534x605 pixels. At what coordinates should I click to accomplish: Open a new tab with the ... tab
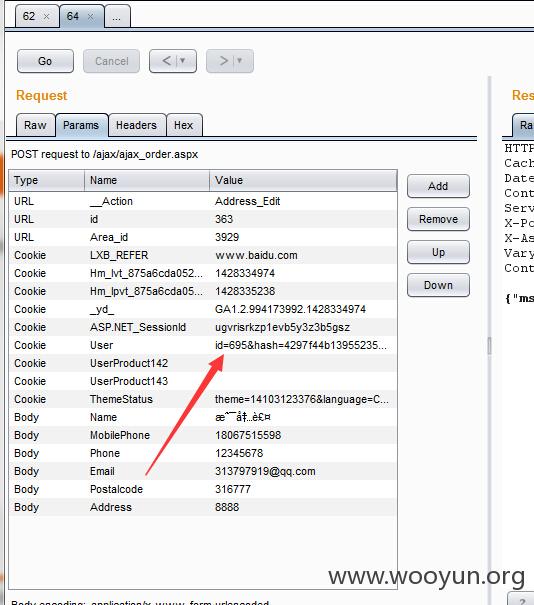coord(117,17)
